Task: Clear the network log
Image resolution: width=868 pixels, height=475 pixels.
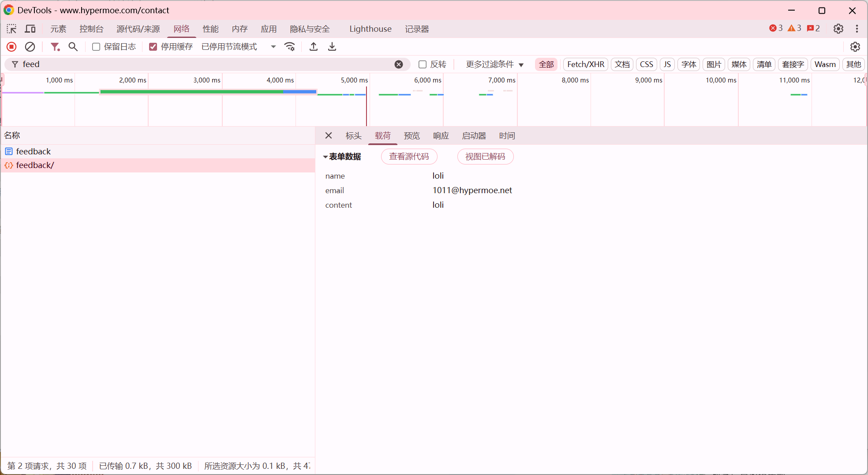Action: click(x=30, y=47)
